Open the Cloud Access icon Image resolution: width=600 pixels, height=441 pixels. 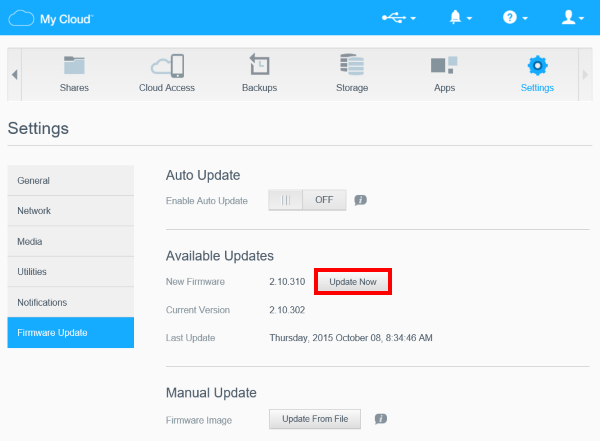click(x=167, y=66)
